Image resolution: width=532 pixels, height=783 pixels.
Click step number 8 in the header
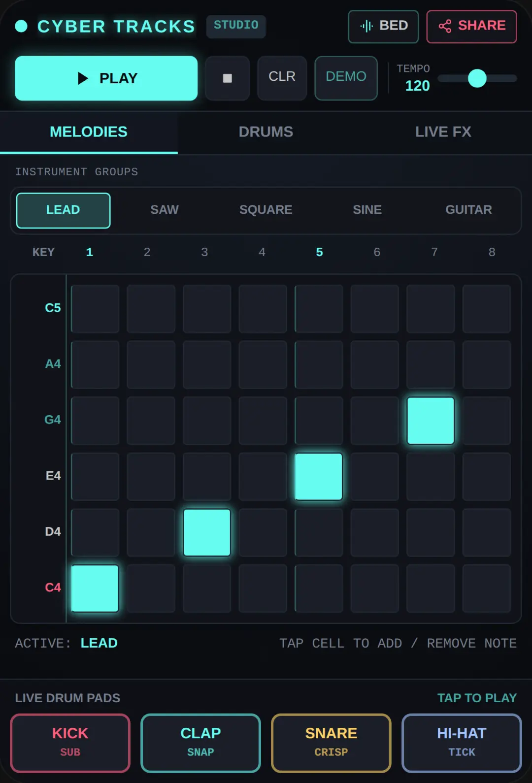492,252
